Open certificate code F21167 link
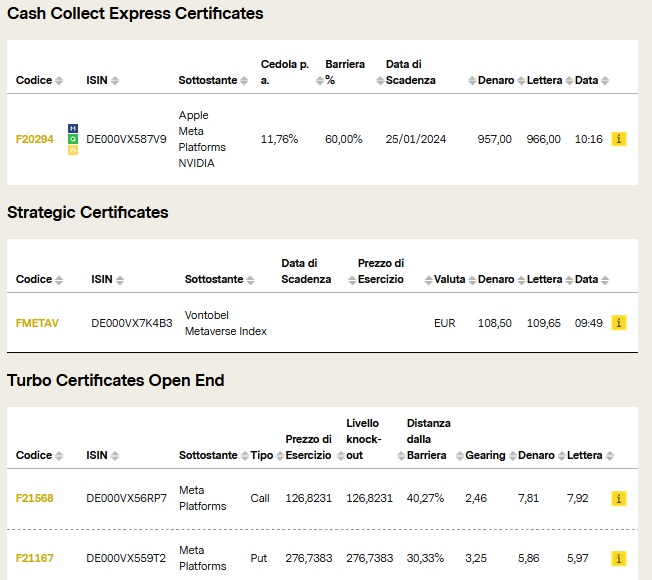This screenshot has height=580, width=652. pyautogui.click(x=35, y=558)
